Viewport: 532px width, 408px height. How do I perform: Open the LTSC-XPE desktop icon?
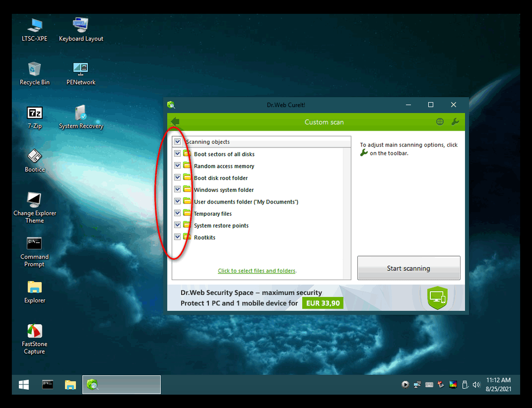click(35, 30)
